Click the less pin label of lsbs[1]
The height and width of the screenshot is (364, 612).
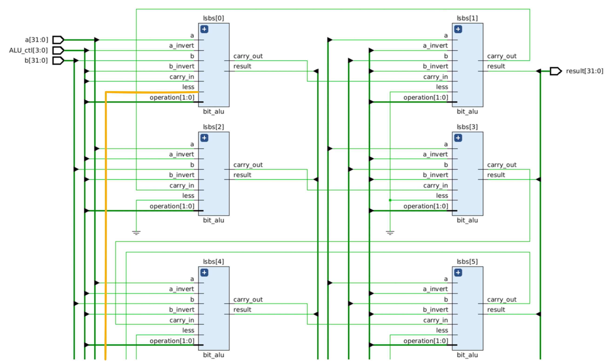tap(442, 87)
